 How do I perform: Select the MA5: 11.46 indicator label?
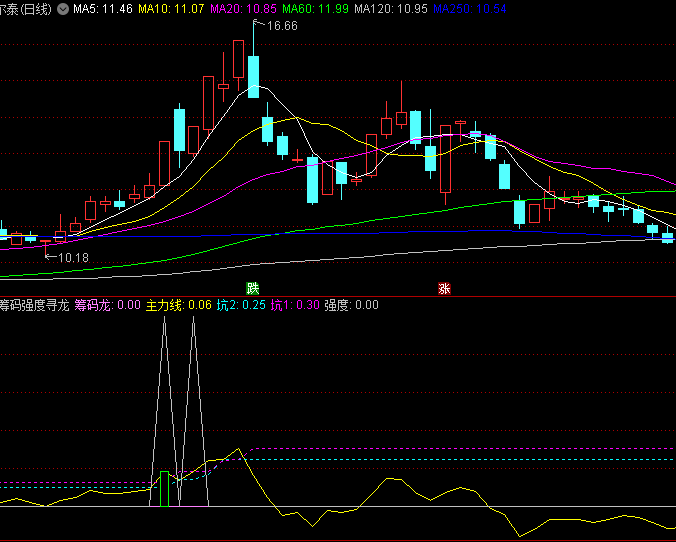[103, 8]
